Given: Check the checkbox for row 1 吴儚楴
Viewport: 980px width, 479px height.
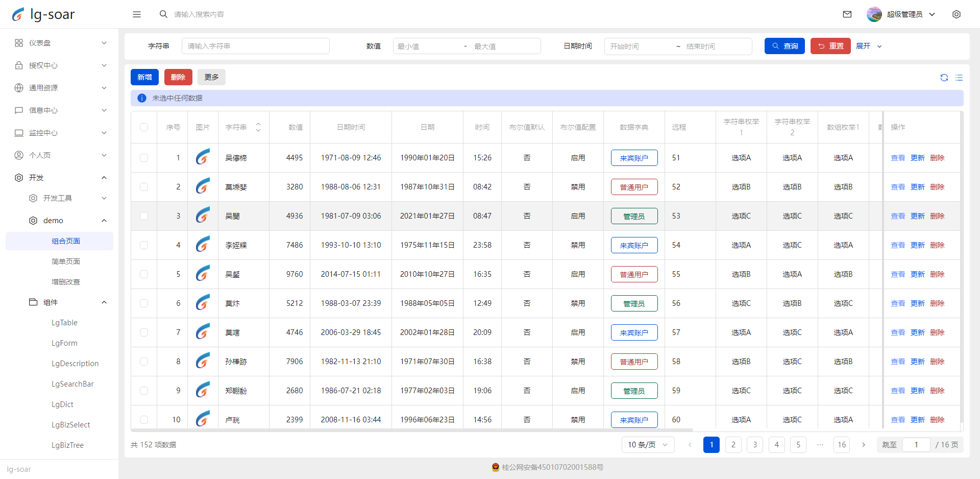Looking at the screenshot, I should tap(144, 158).
